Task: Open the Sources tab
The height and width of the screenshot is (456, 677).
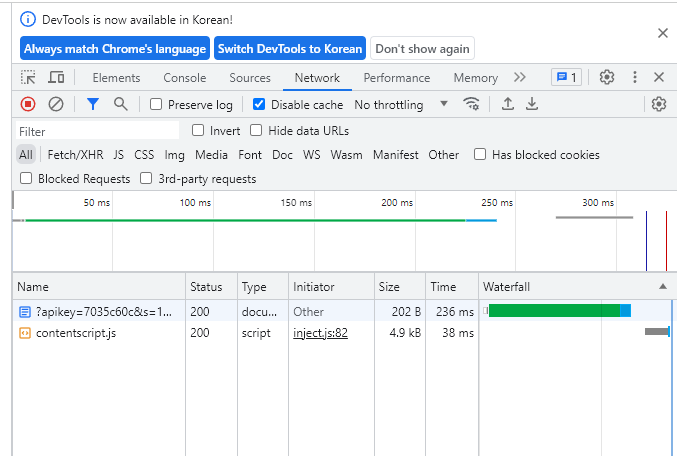Action: click(x=250, y=78)
